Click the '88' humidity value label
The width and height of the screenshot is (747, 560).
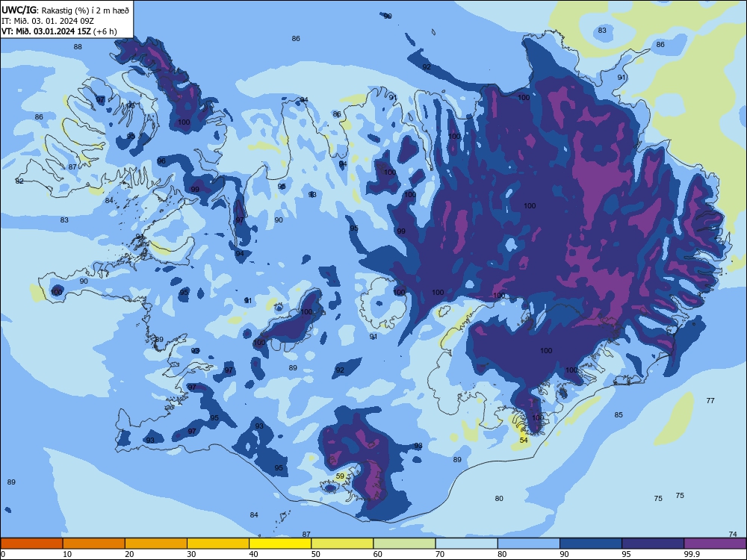78,46
